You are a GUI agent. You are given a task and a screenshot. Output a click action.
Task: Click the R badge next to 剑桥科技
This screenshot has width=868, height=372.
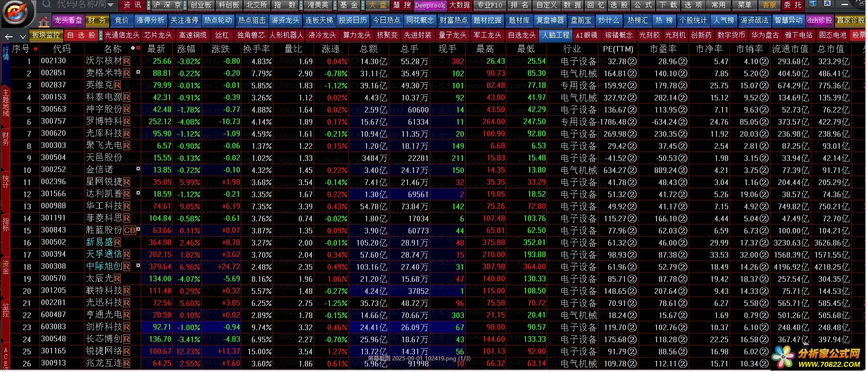126,327
